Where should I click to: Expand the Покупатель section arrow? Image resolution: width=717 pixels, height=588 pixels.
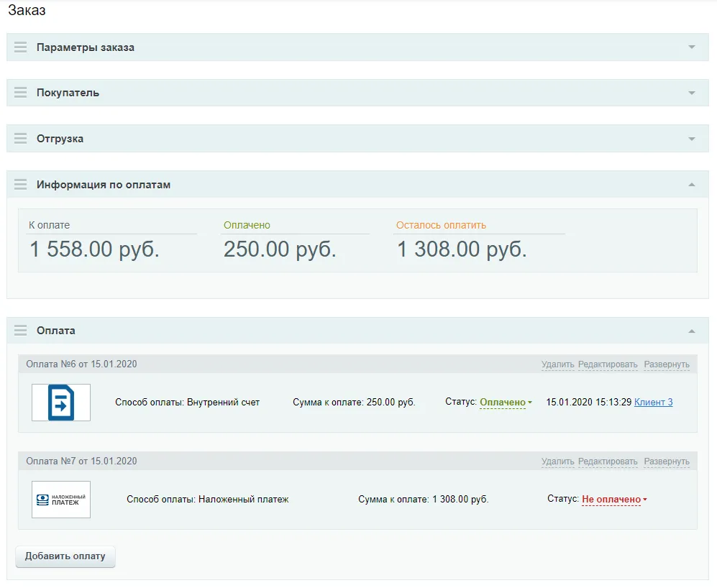[692, 93]
